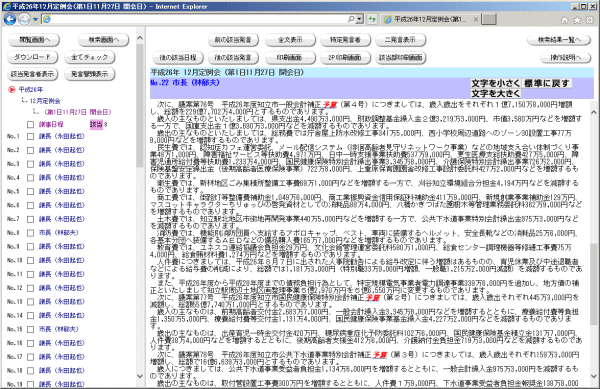Close the 平成26年12月定例会 browser tab
The width and height of the screenshot is (600, 389).
[x=476, y=19]
